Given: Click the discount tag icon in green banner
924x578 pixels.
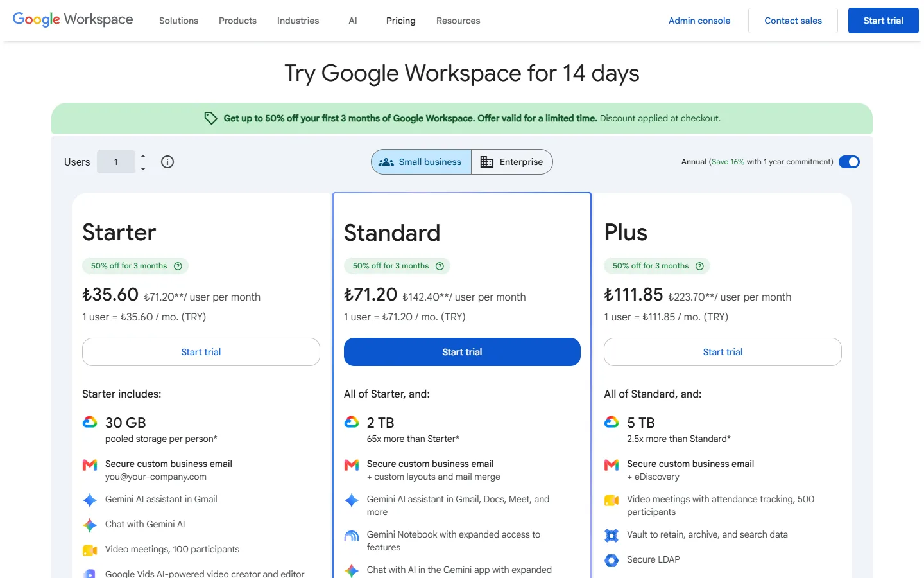Looking at the screenshot, I should (x=210, y=118).
